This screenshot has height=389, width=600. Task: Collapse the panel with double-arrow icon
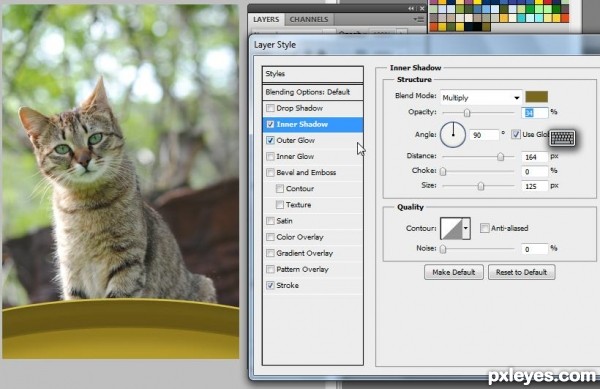pos(411,8)
